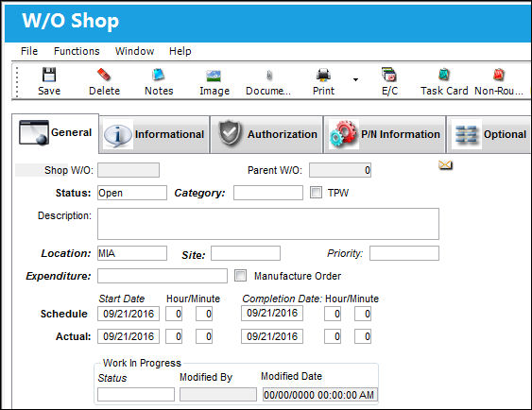
Task: Expand the Print dropdown arrow
Action: click(355, 79)
